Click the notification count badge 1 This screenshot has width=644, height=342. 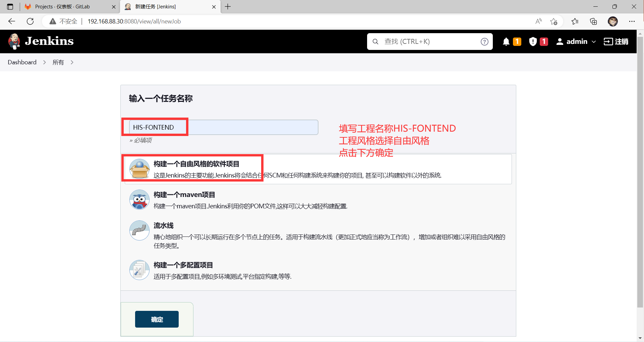click(517, 42)
